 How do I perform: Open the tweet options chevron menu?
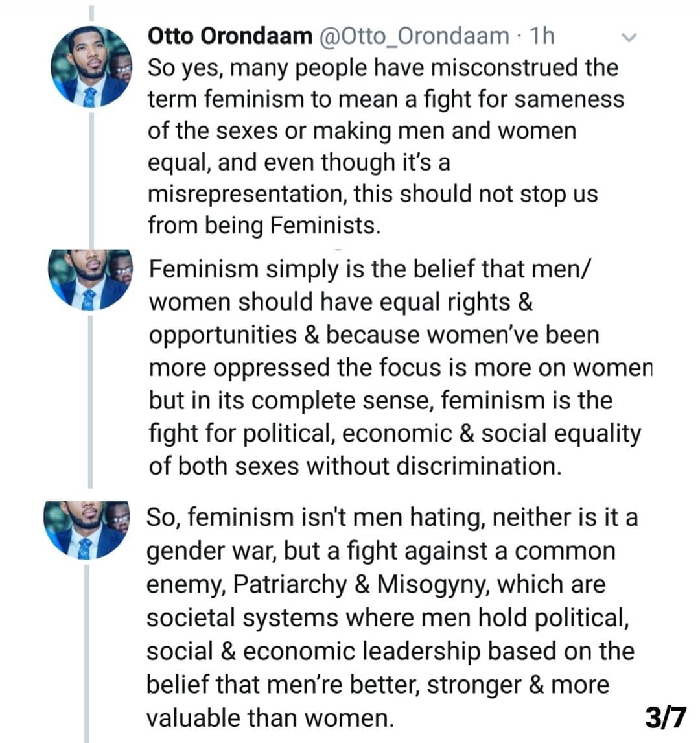(x=629, y=38)
